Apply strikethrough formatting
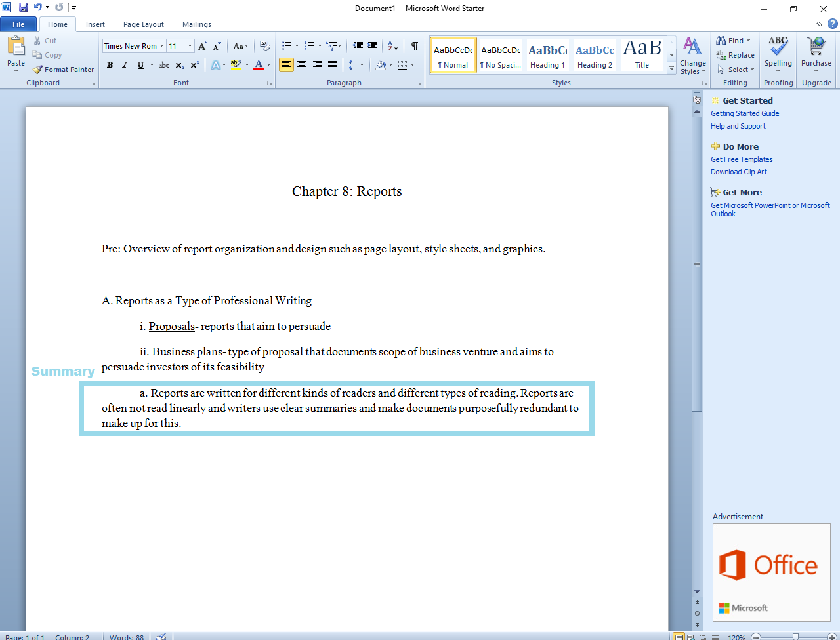The image size is (840, 640). (x=163, y=65)
